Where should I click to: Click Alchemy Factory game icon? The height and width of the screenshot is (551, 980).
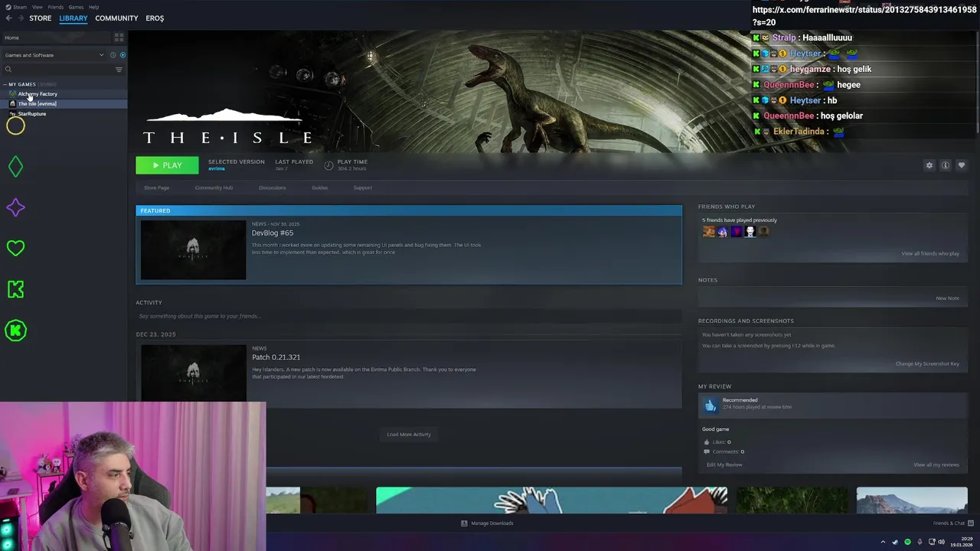coord(12,94)
